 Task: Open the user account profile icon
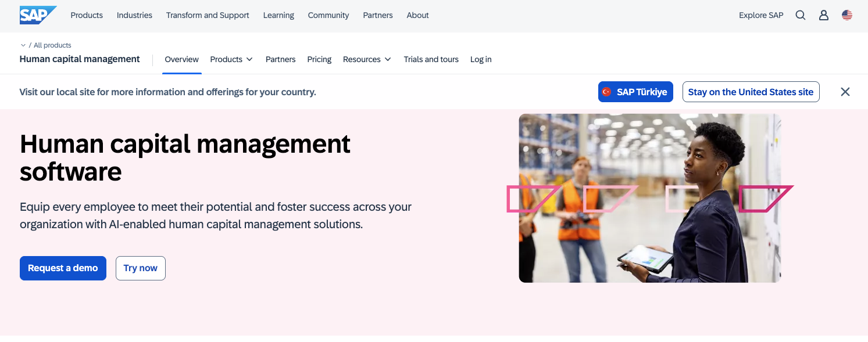click(824, 16)
